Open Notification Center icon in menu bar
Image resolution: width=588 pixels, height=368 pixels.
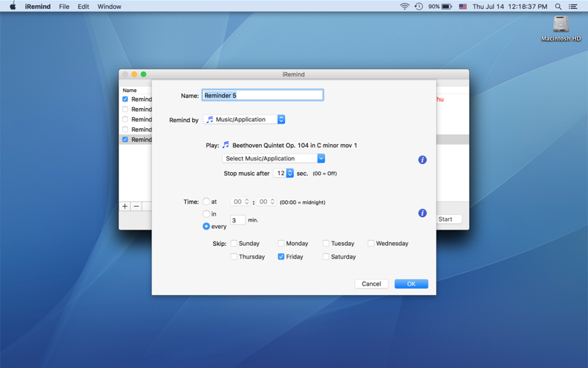(x=573, y=7)
